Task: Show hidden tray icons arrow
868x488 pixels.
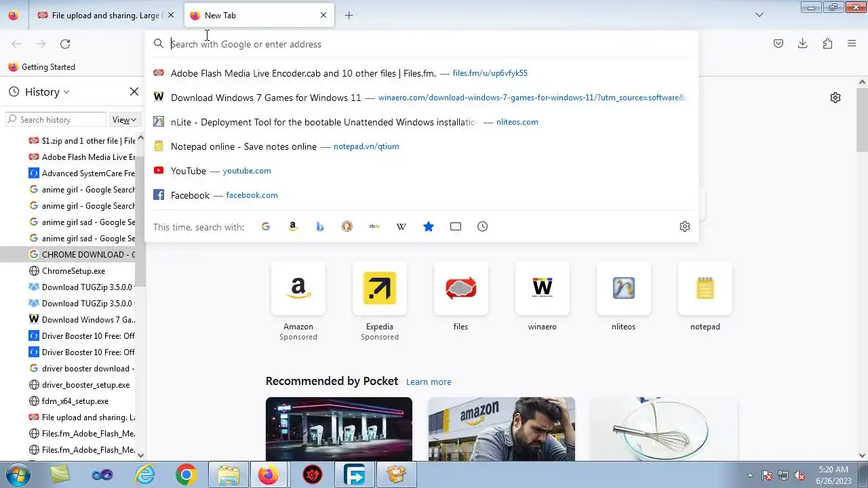Action: pyautogui.click(x=750, y=475)
